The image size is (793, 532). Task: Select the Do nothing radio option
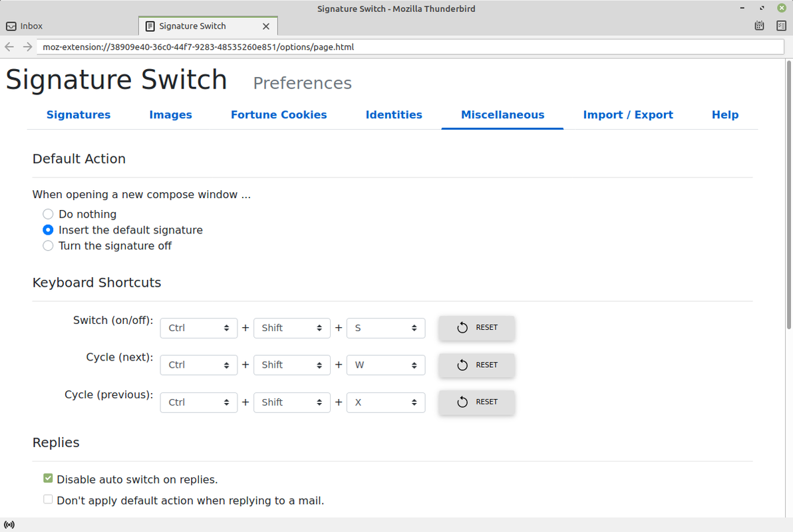pyautogui.click(x=48, y=214)
